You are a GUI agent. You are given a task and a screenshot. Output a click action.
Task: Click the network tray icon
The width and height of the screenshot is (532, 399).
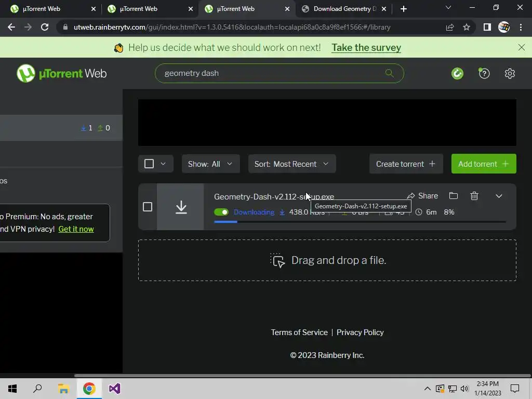click(x=453, y=389)
